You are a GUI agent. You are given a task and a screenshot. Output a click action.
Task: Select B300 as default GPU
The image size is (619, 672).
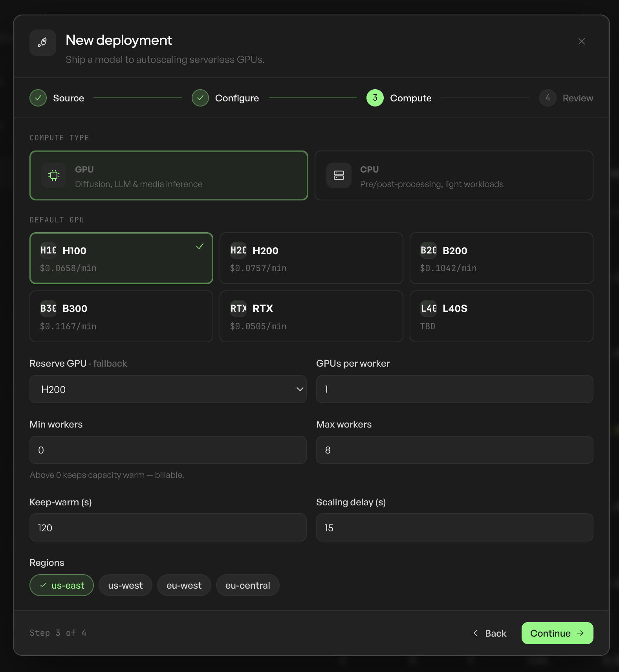coord(121,316)
